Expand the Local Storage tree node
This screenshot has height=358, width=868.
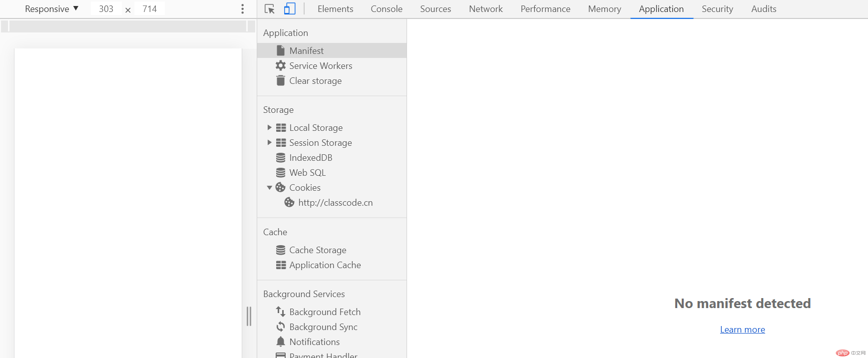[269, 128]
